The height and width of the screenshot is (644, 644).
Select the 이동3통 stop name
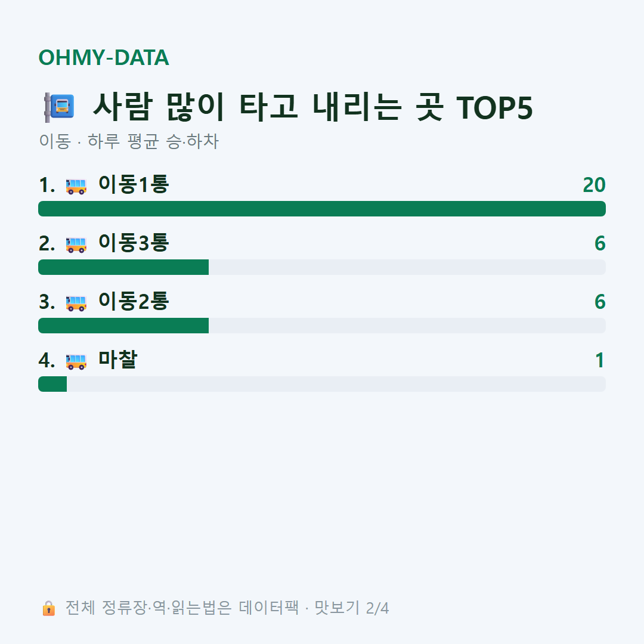[134, 243]
